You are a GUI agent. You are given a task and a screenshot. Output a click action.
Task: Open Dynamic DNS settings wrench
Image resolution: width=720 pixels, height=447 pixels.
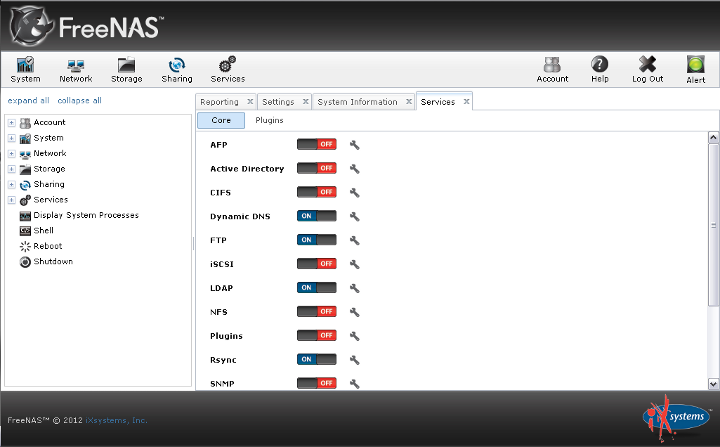tap(354, 216)
